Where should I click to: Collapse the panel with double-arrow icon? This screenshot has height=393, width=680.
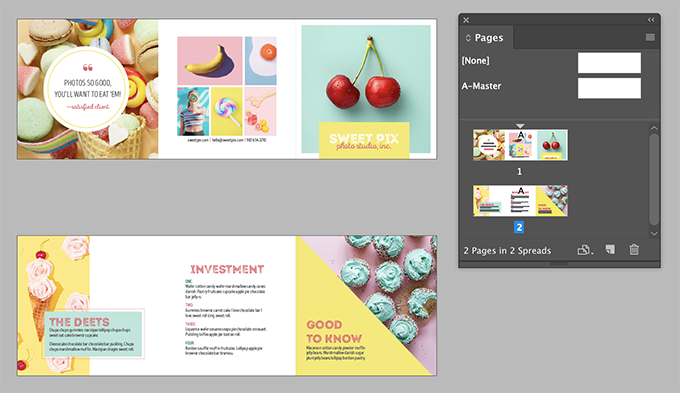651,20
